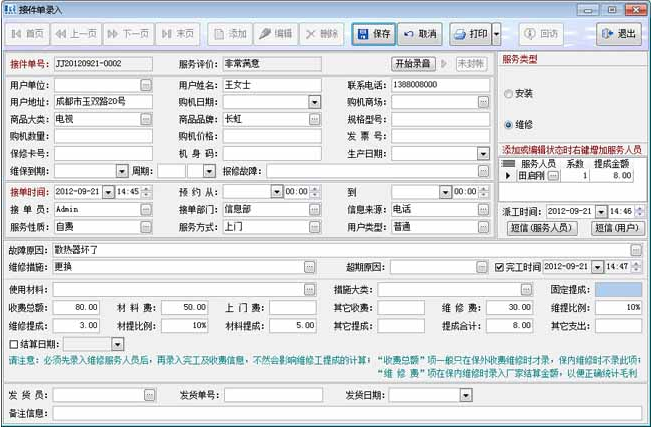
Task: Open the 接单部门 lookup ellipsis button
Action: pyautogui.click(x=315, y=210)
